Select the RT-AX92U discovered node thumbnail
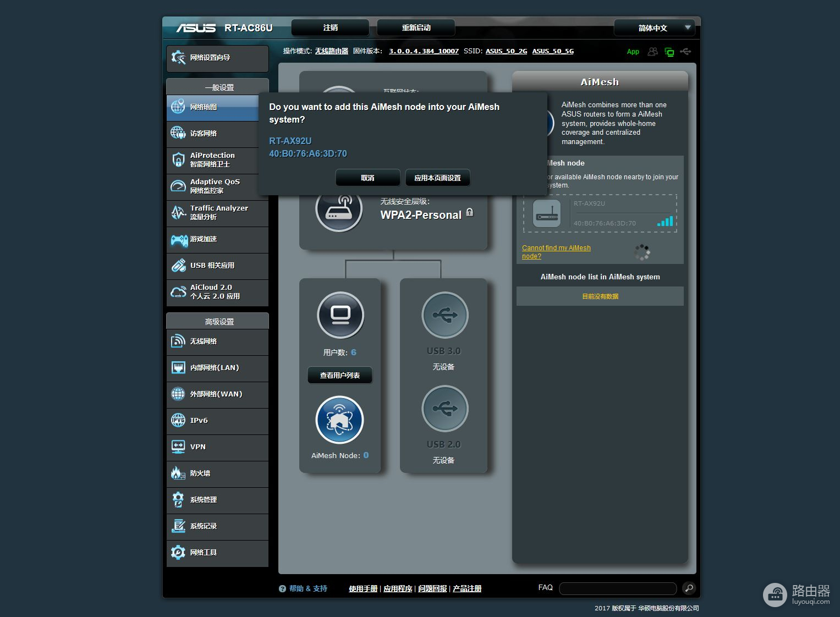The width and height of the screenshot is (840, 617). coord(547,214)
